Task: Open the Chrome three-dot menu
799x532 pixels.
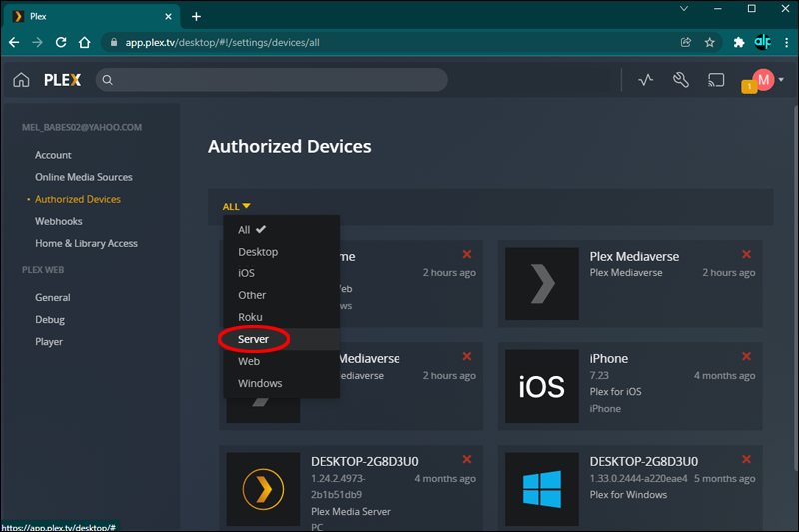Action: point(787,42)
